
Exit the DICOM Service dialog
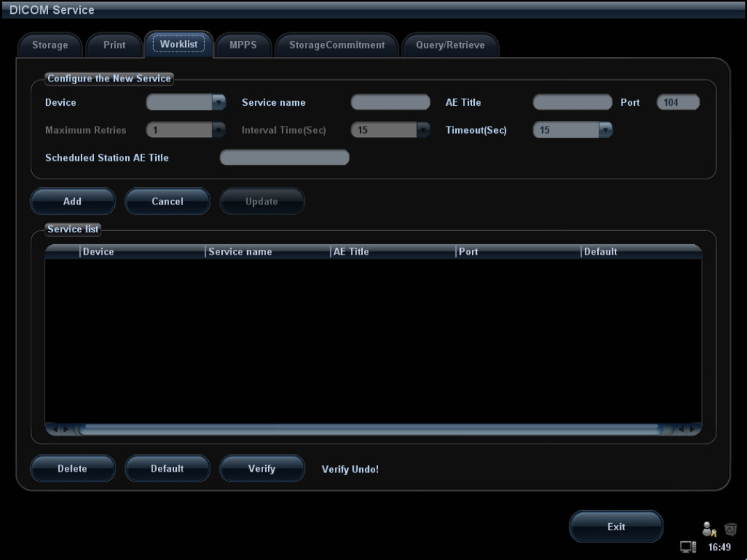(615, 527)
